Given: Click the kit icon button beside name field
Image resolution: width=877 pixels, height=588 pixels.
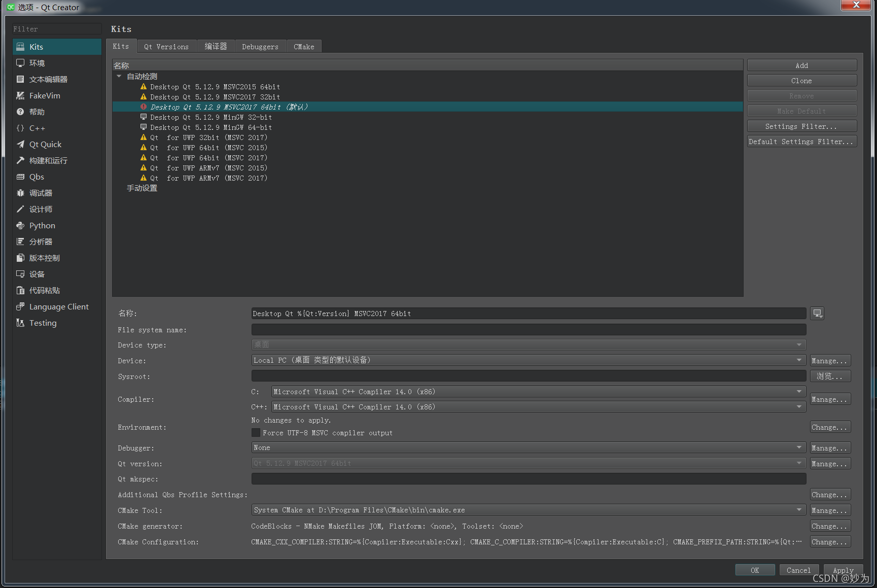Looking at the screenshot, I should click(817, 314).
